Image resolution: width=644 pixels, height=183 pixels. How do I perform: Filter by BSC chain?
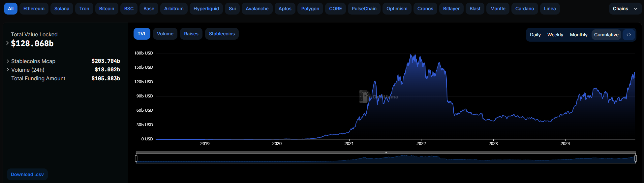pyautogui.click(x=129, y=9)
